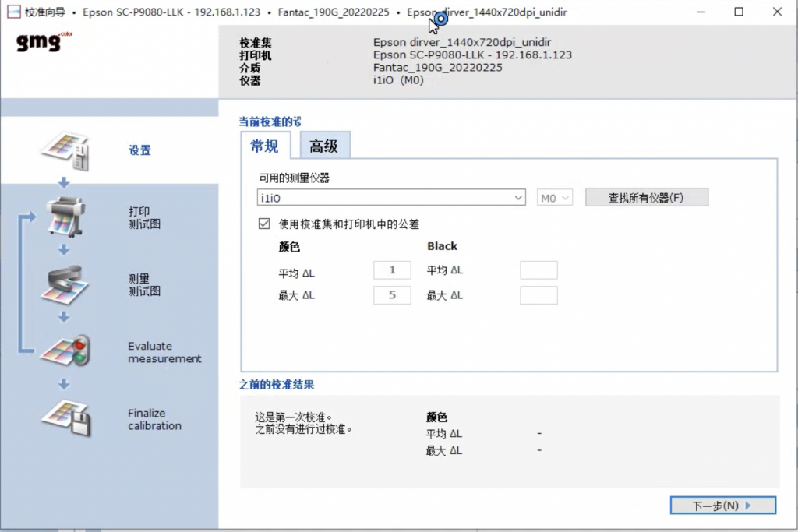Switch to the 常规 tab
This screenshot has width=798, height=532.
point(265,146)
